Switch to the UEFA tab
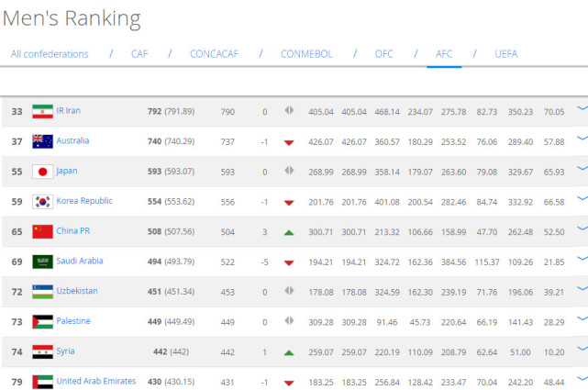The height and width of the screenshot is (390, 588). tap(505, 54)
